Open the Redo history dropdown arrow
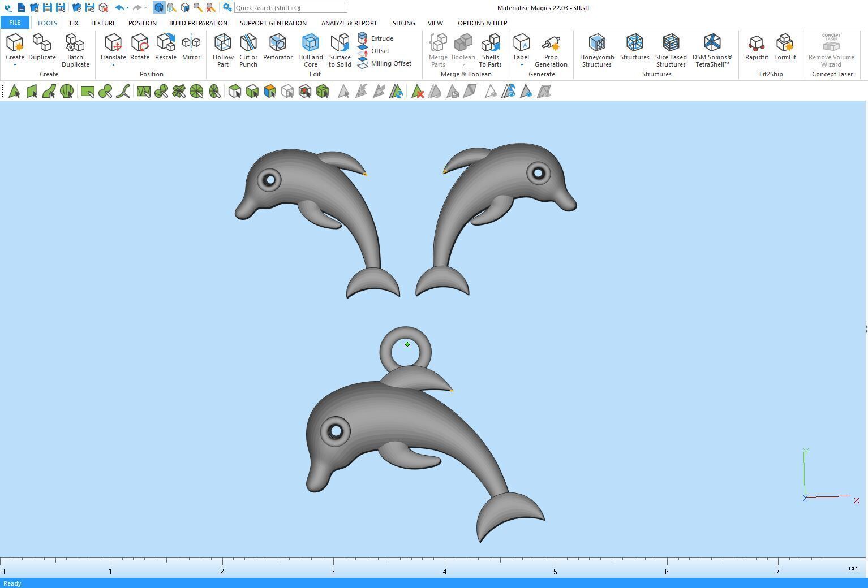 145,8
